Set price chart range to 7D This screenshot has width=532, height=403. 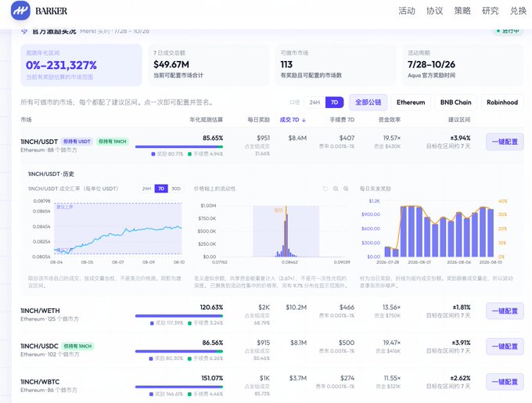[x=161, y=189]
